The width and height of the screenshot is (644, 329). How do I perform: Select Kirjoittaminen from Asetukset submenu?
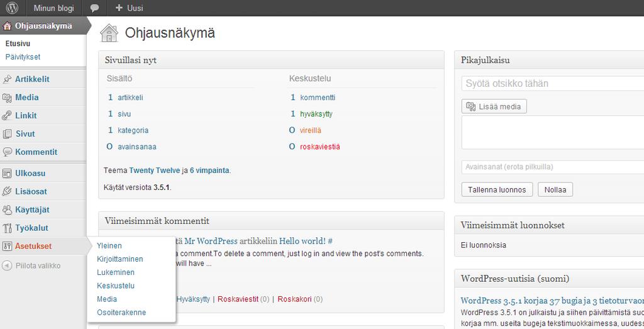pos(120,259)
